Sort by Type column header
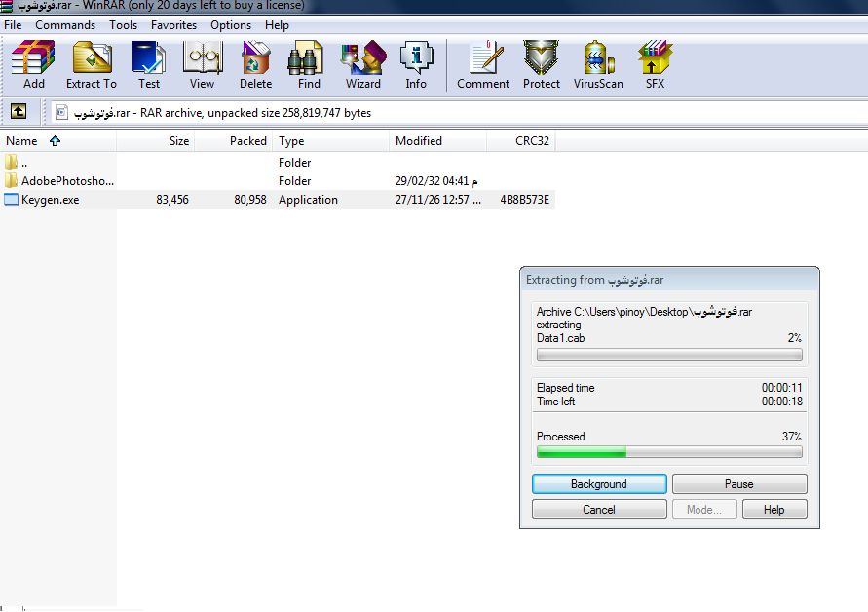The height and width of the screenshot is (612, 868). [331, 141]
